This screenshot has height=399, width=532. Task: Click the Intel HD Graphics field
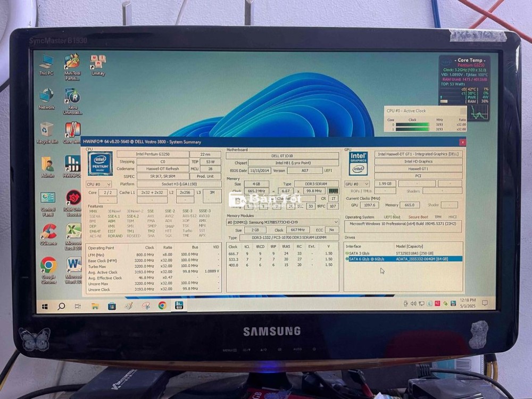[418, 162]
